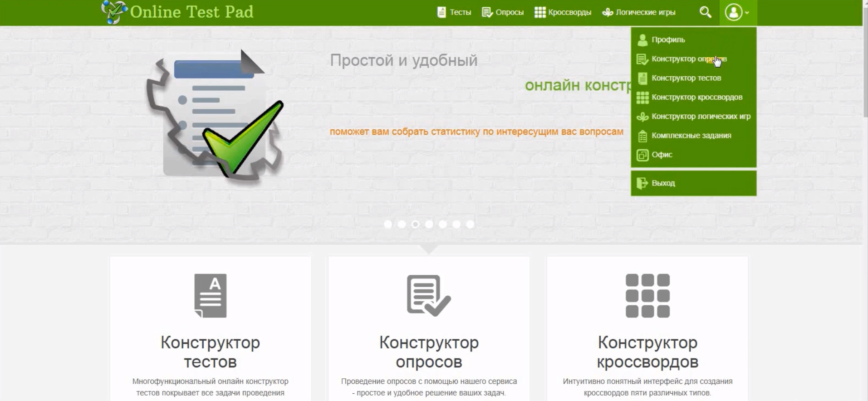Open the Конструктор кроссвордов card heading

coord(647,352)
